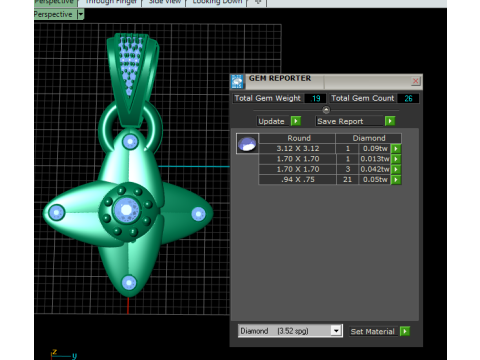Screen dimensions: 480x360
Task: Click green arrow on the 0.042tw row
Action: tap(396, 169)
